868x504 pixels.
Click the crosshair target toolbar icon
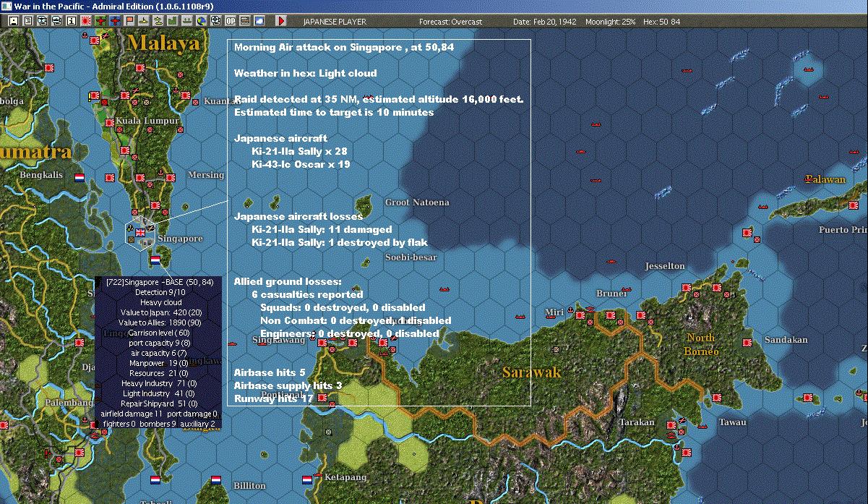coord(215,21)
